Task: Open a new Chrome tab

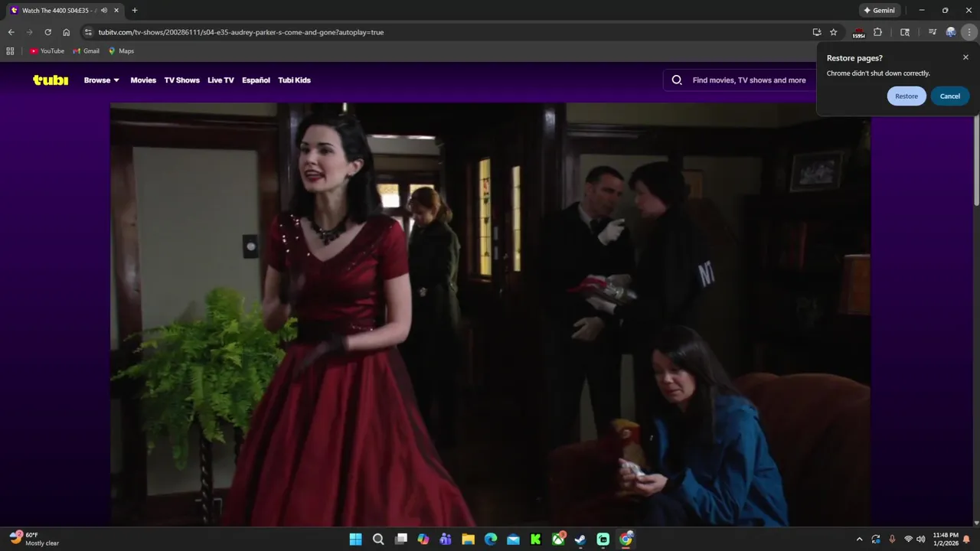Action: 135,11
